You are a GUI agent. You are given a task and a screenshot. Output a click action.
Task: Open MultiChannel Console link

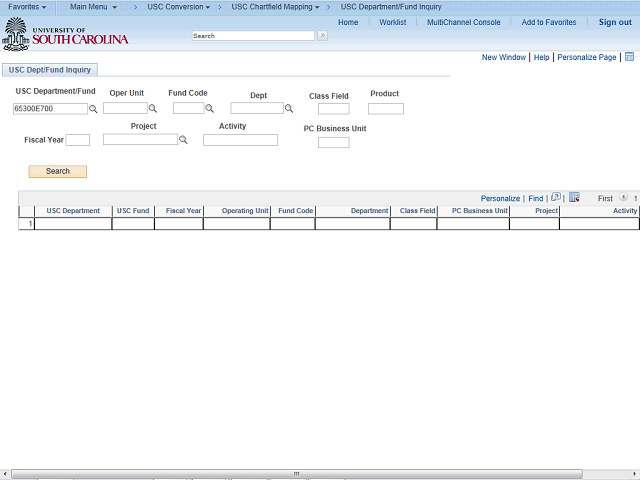463,22
